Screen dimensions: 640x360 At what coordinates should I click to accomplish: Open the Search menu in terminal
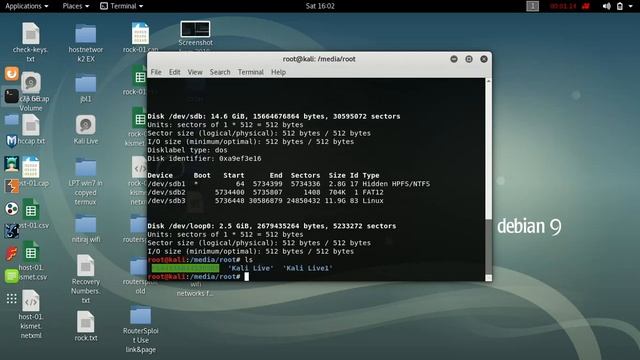tap(220, 72)
